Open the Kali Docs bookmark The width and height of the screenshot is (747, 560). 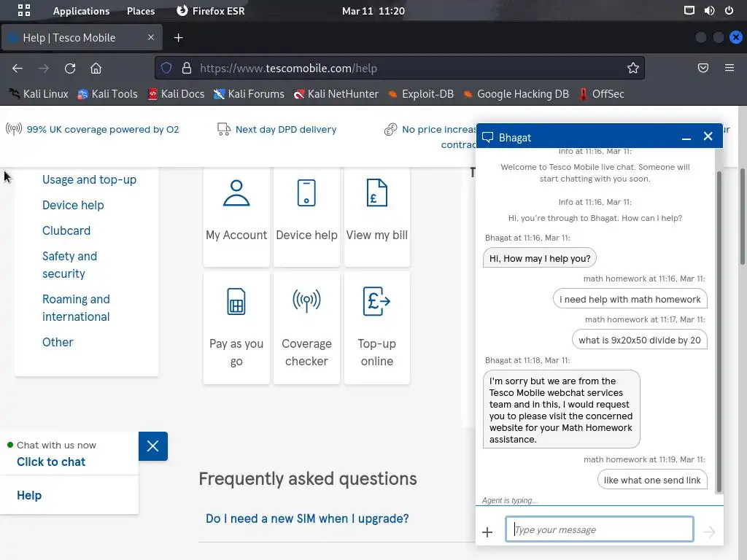click(x=177, y=94)
